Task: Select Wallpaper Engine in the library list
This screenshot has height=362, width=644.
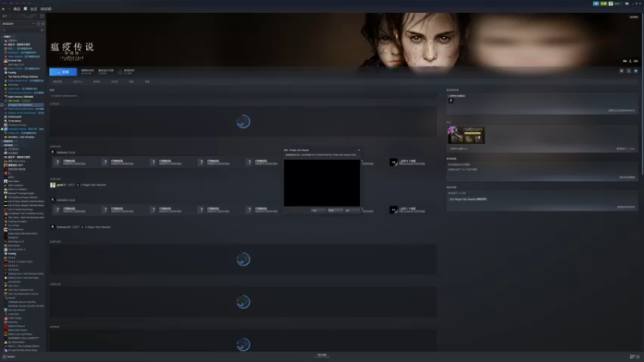Action: click(23, 129)
